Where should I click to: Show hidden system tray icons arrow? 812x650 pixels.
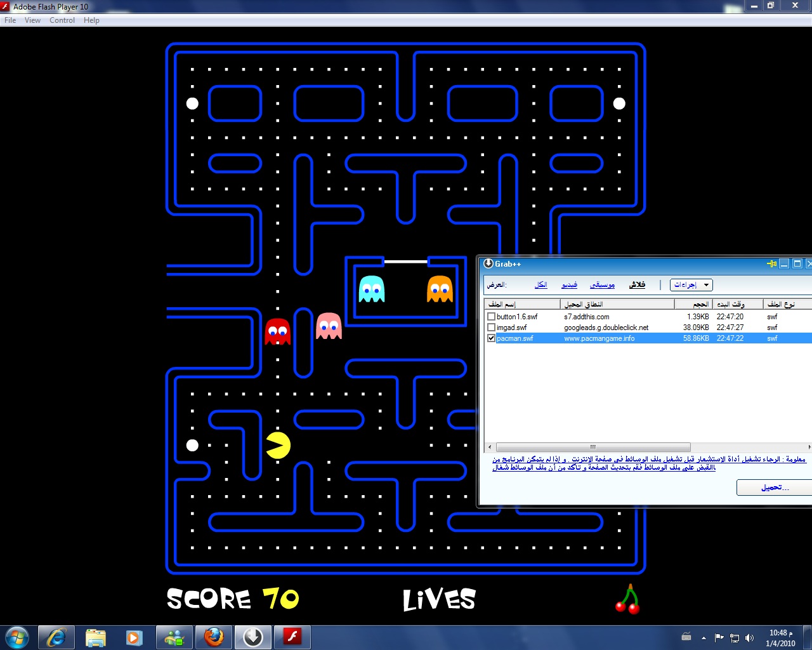click(704, 637)
